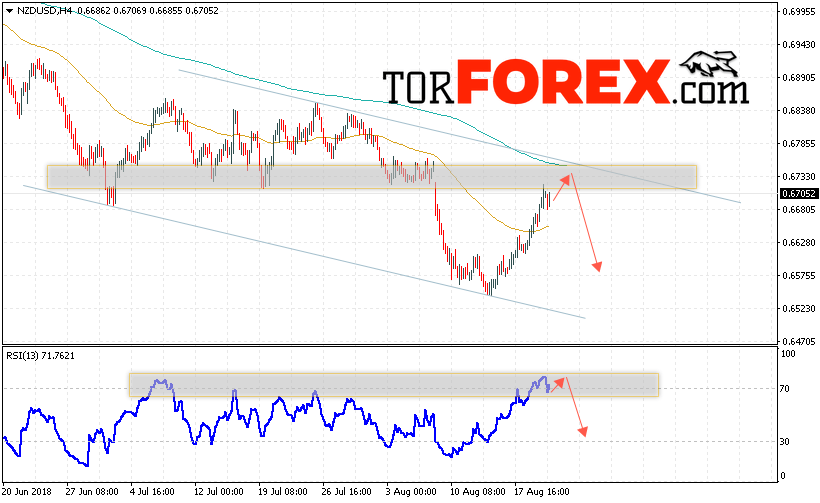Click the date label 19 Jul 08:00
Image resolution: width=820 pixels, height=503 pixels.
pyautogui.click(x=283, y=491)
